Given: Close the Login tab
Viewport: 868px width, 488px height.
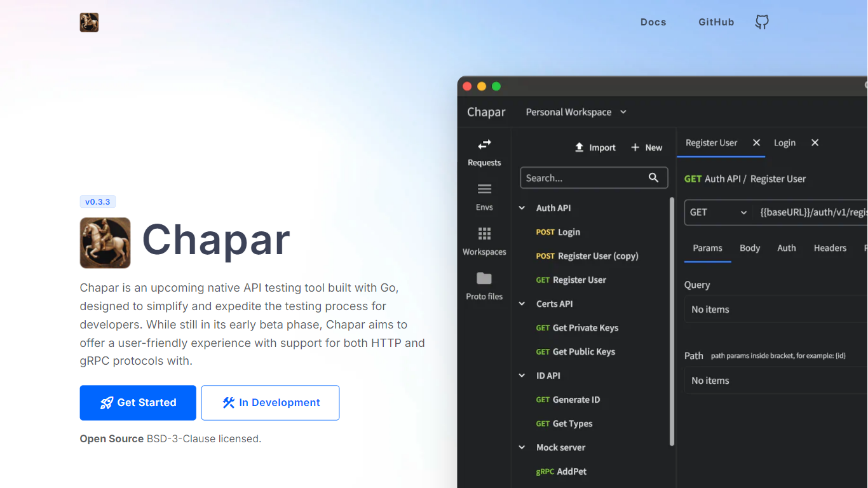Looking at the screenshot, I should (x=815, y=143).
